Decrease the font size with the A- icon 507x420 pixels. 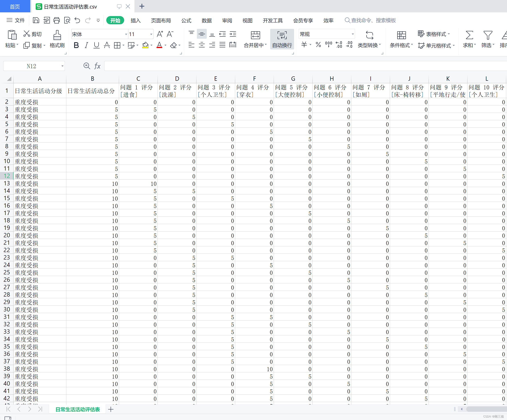[x=170, y=34]
